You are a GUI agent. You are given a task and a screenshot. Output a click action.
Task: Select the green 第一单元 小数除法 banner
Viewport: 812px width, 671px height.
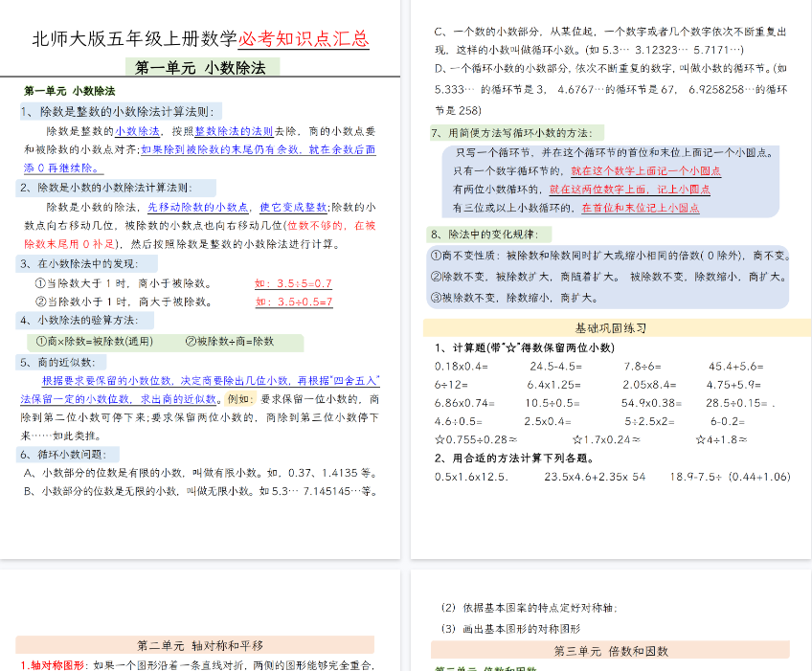(202, 68)
